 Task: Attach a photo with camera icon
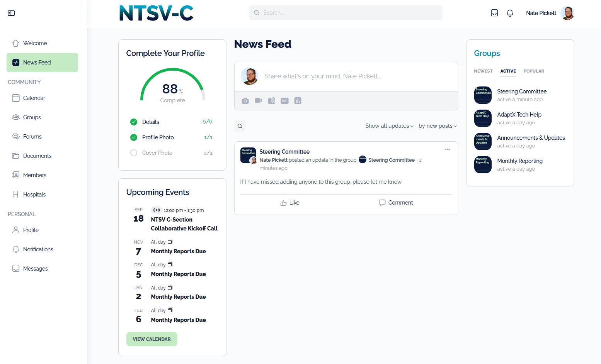click(245, 101)
